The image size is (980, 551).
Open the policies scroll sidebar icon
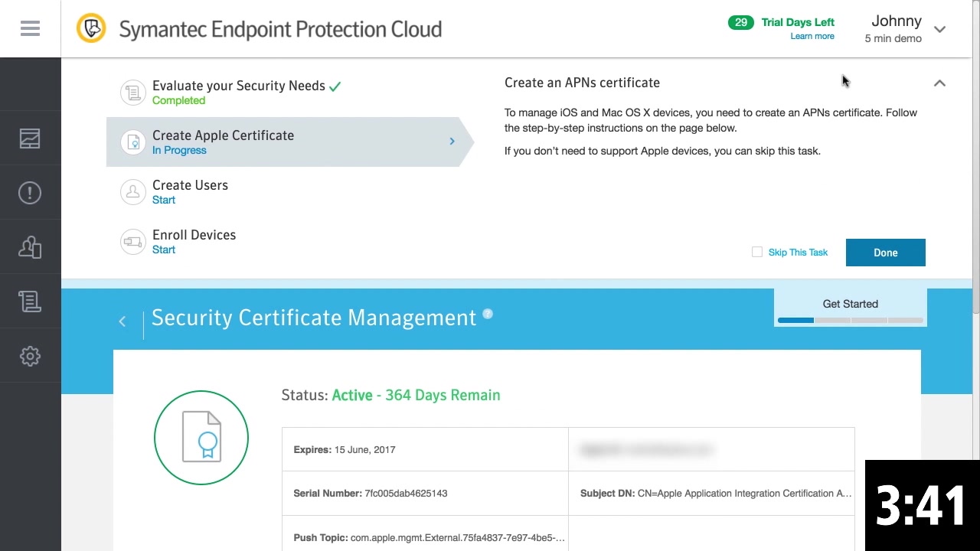[x=30, y=302]
